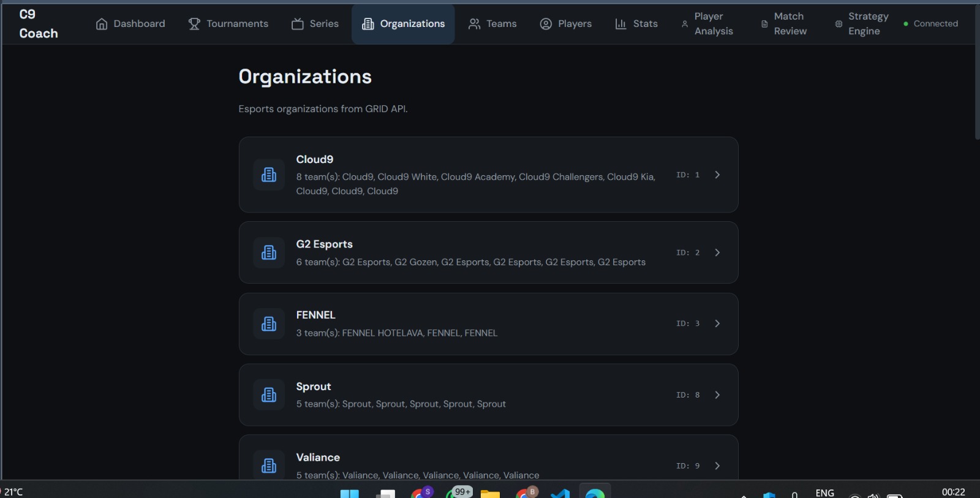Image resolution: width=980 pixels, height=498 pixels.
Task: Expand the Valiance row chevron
Action: pyautogui.click(x=717, y=466)
